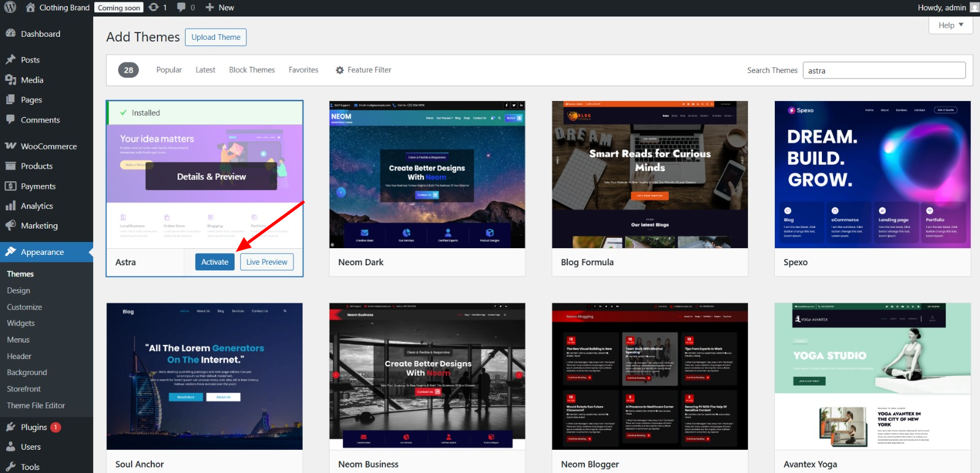The width and height of the screenshot is (980, 473).
Task: Click the Comments icon in sidebar
Action: click(x=10, y=119)
